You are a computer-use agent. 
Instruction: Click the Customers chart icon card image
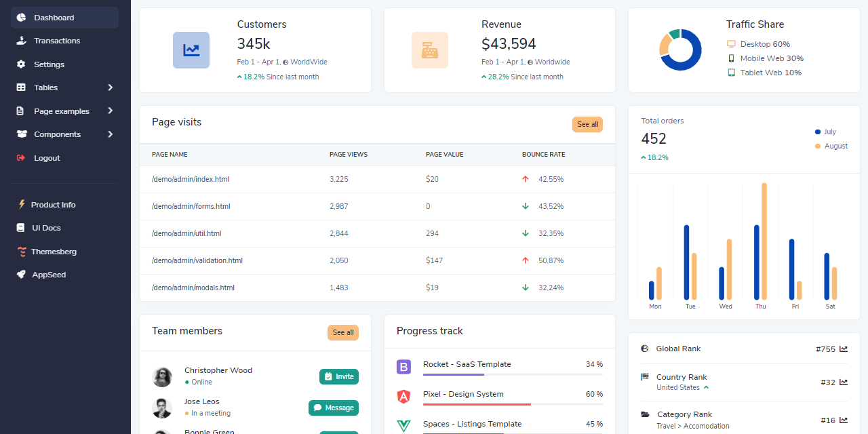click(x=191, y=50)
